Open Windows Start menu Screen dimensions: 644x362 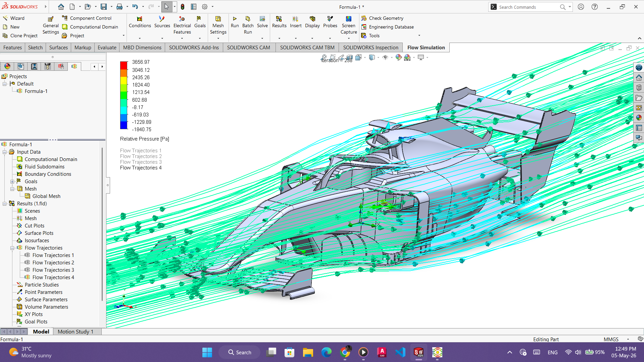click(207, 352)
